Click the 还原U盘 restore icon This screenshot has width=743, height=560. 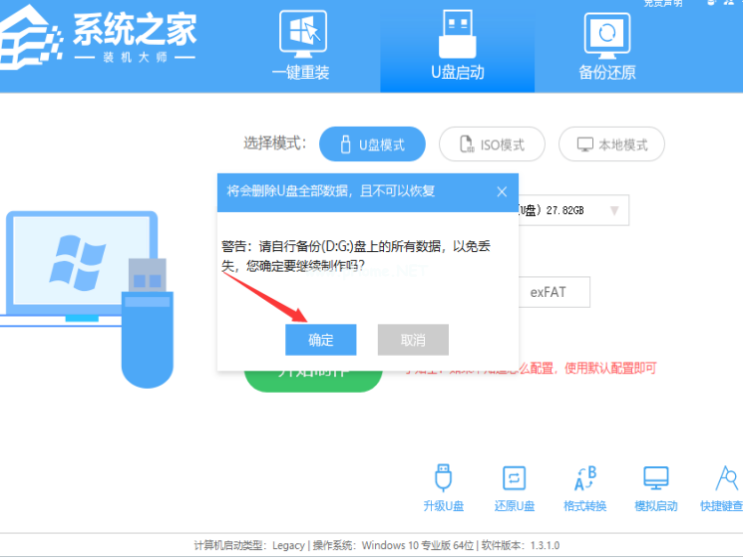514,487
